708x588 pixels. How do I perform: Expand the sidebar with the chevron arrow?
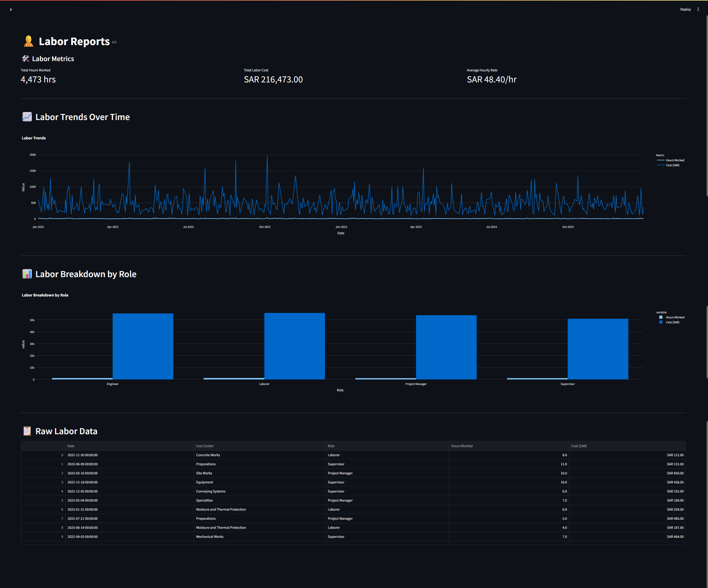point(11,9)
